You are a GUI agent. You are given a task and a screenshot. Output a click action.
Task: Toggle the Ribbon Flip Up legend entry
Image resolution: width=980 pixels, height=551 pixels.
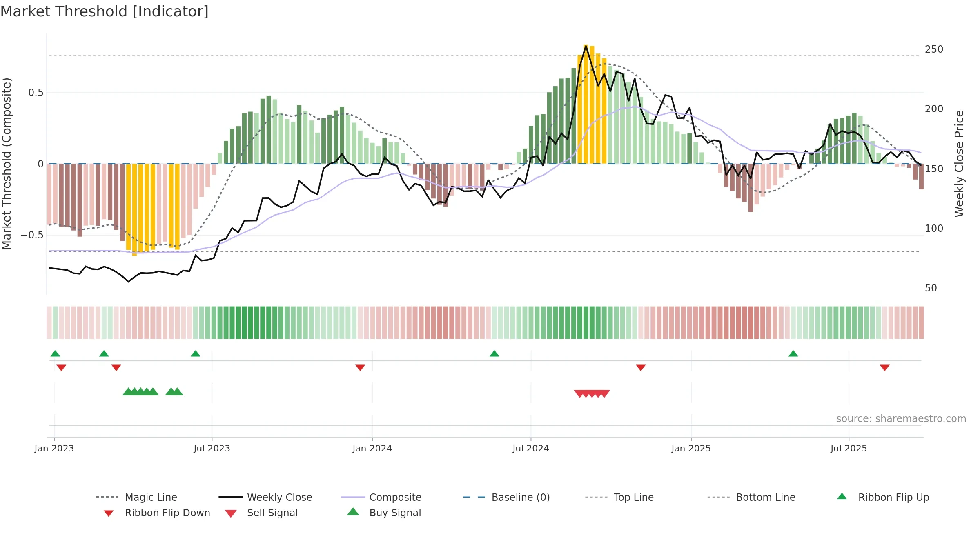coord(883,497)
